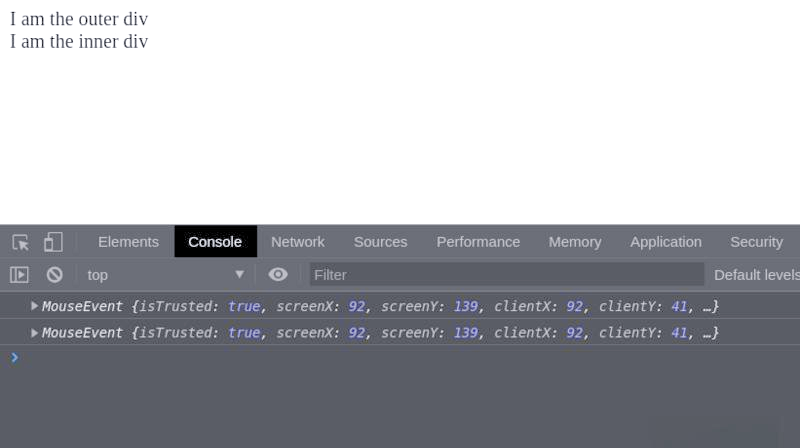Click the 'I am the outer div' text
This screenshot has height=448, width=800.
coord(79,19)
